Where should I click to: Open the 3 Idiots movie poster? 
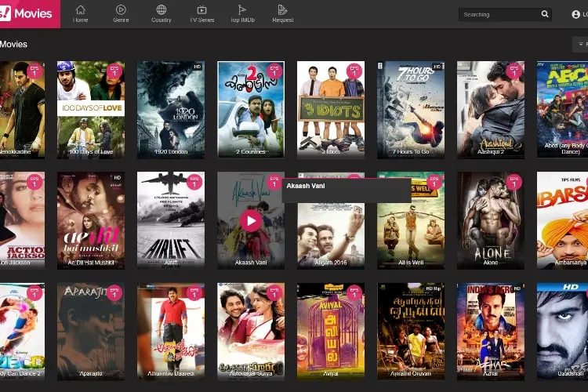pos(331,110)
